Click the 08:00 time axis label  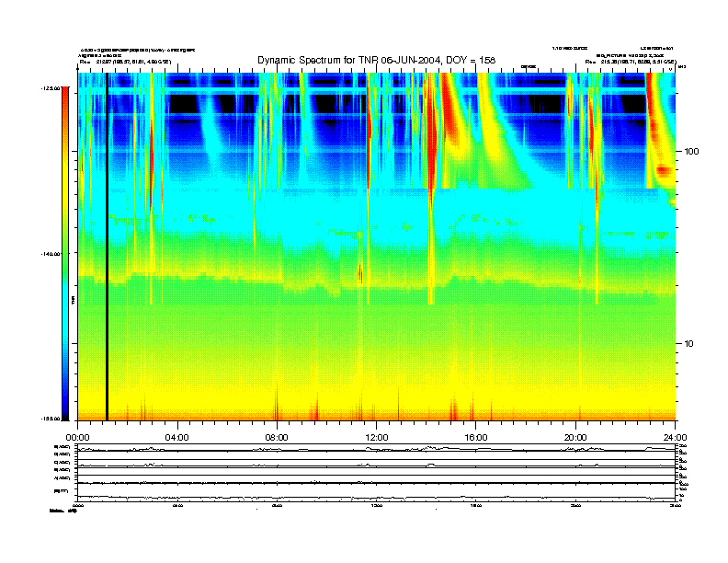pyautogui.click(x=277, y=437)
